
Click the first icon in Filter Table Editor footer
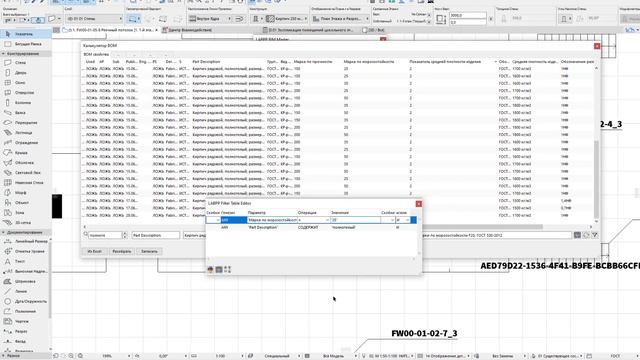tap(211, 269)
